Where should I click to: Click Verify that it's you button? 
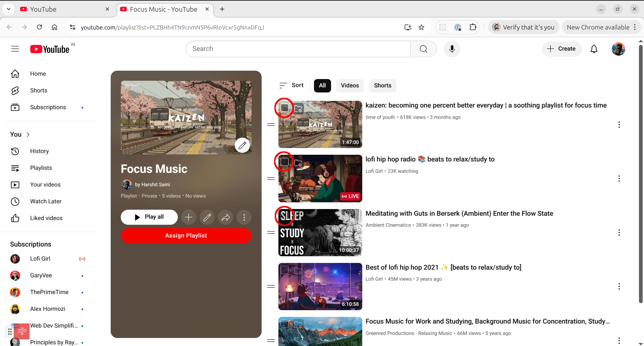pos(523,27)
